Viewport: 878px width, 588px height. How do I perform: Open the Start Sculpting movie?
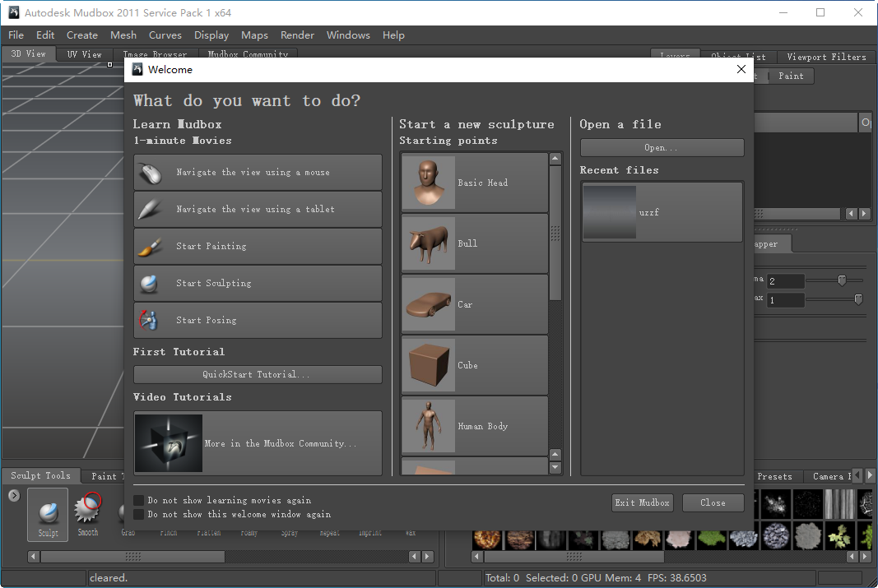click(x=258, y=283)
